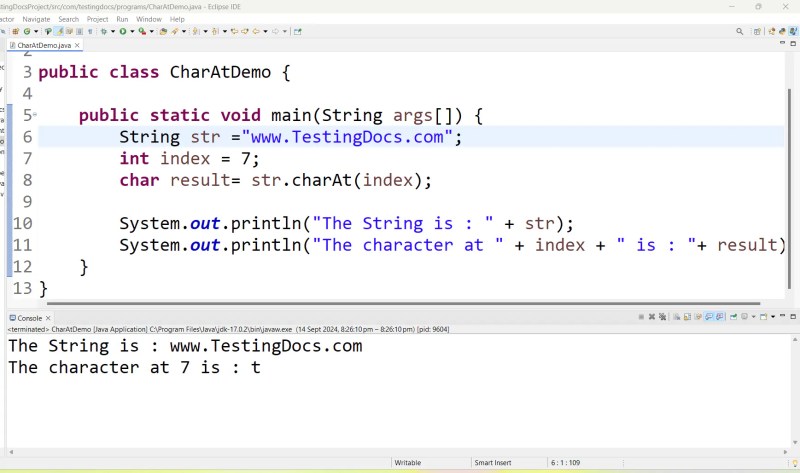Toggle Show Console on Standard Error
The image size is (800, 473).
(x=719, y=317)
